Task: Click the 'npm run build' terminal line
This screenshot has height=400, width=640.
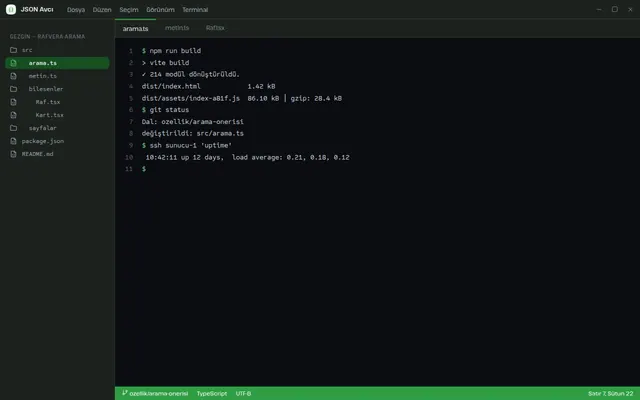Action: 171,51
